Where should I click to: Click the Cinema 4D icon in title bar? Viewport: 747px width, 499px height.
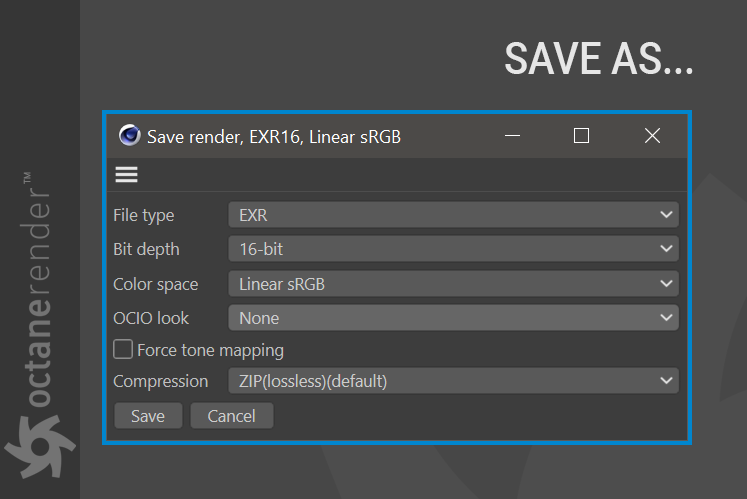tap(129, 135)
